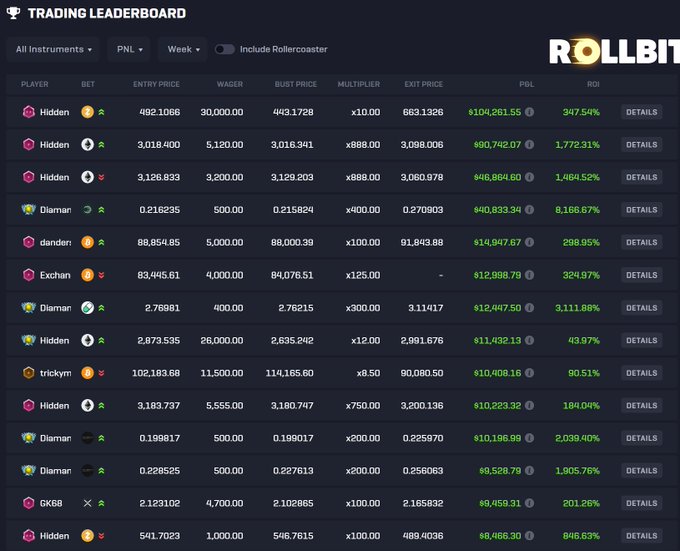
Task: Click info icon next to $90,742.07
Action: pos(530,144)
